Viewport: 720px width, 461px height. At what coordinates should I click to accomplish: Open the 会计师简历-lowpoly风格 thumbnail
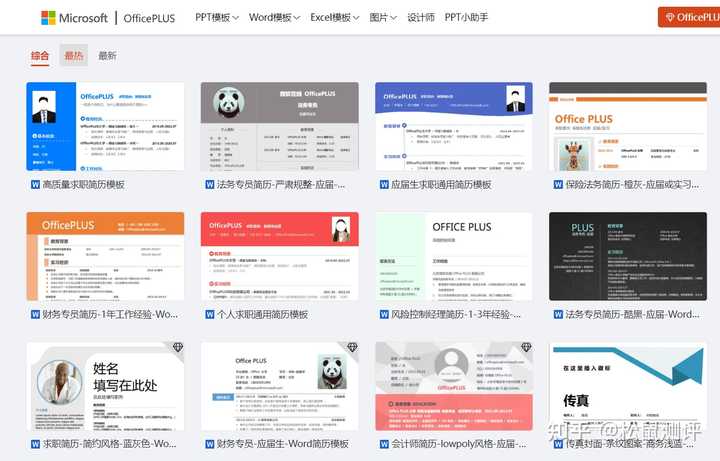(454, 386)
